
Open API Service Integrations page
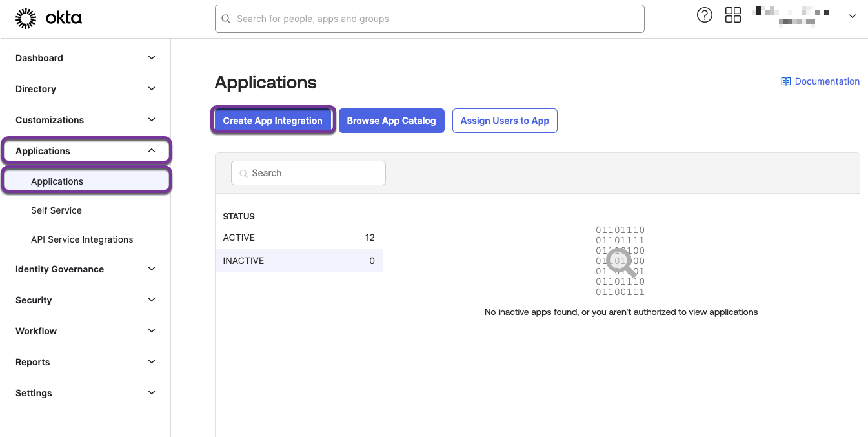coord(82,239)
